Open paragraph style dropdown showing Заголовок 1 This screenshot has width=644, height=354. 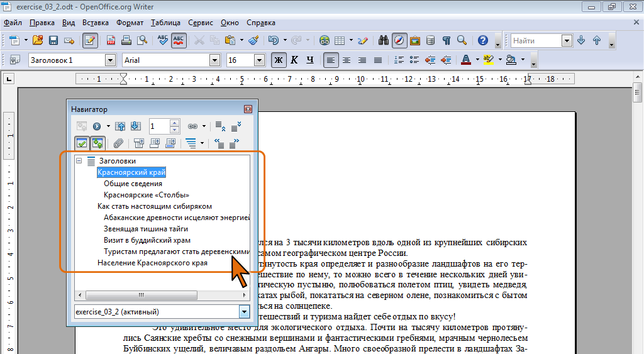click(110, 60)
